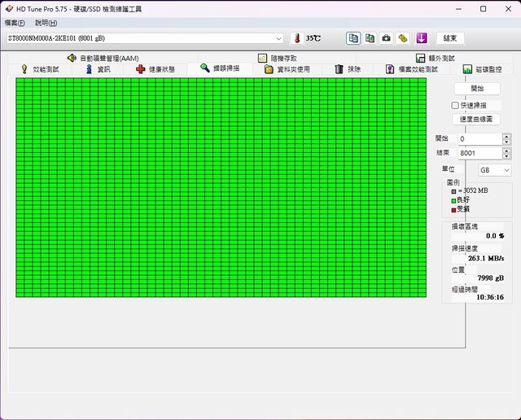Click the 結束 end value input field

click(x=478, y=152)
